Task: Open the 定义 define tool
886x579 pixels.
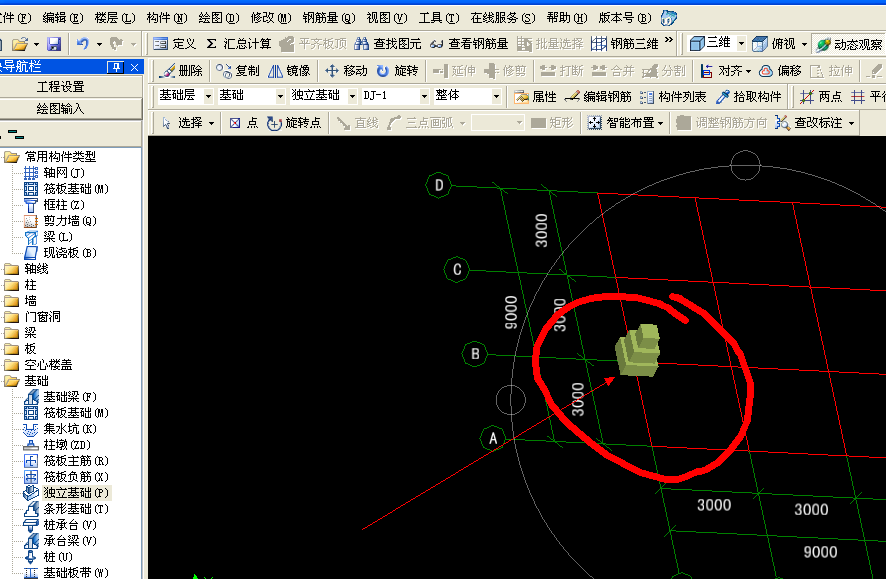Action: coord(175,43)
